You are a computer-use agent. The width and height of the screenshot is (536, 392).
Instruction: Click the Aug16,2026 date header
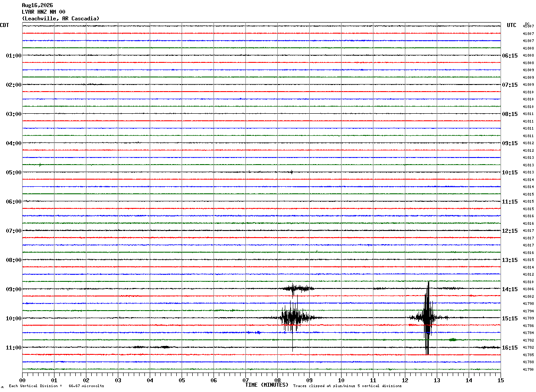tap(37, 5)
